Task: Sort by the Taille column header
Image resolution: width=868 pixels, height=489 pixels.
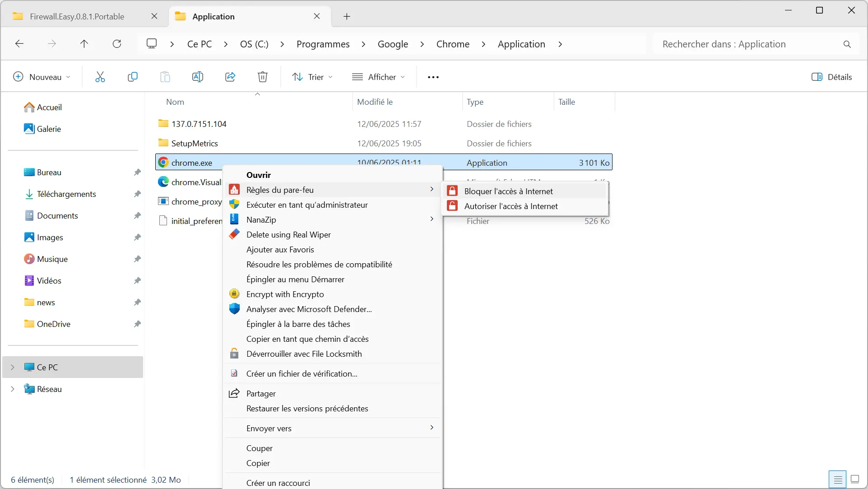Action: click(x=566, y=102)
